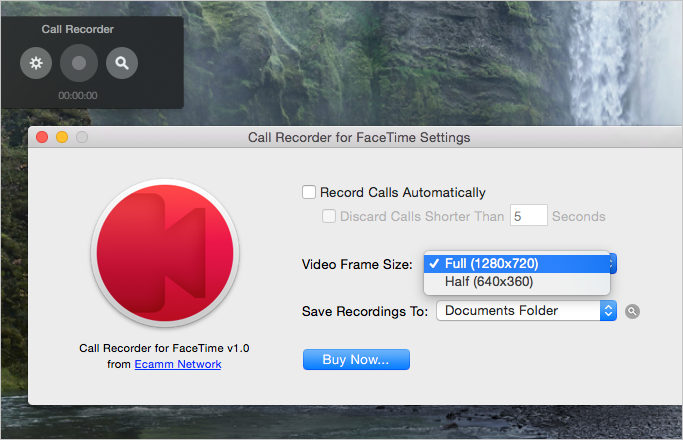Choose Half (640x360) frame size option
This screenshot has width=683, height=440.
point(517,282)
